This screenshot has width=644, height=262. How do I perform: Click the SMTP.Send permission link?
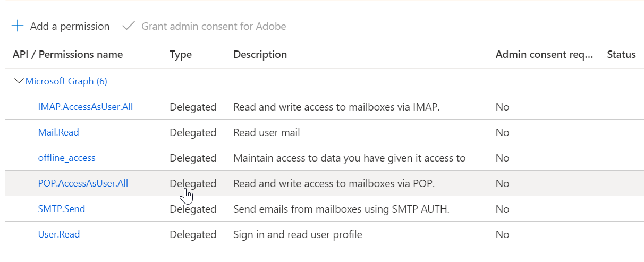(62, 209)
